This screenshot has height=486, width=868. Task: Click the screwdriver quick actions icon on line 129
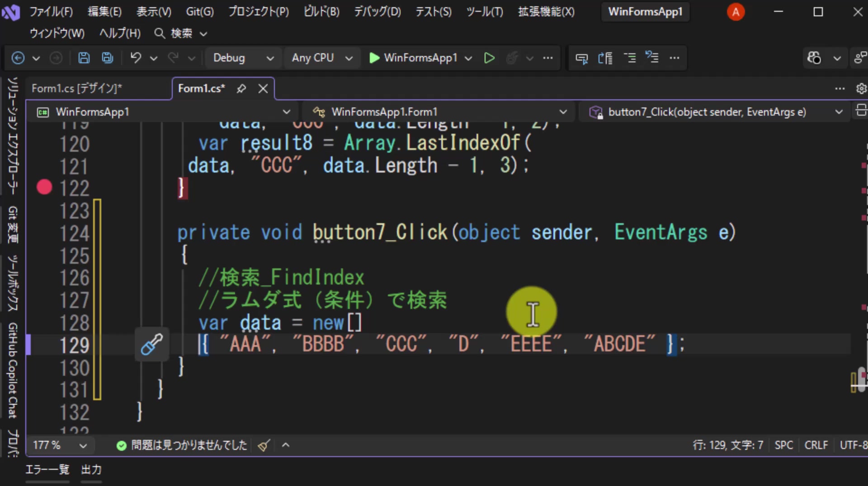click(152, 345)
